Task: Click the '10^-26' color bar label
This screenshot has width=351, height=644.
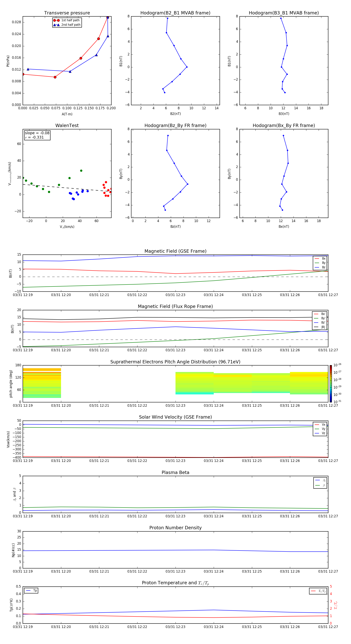Action: coord(337,365)
